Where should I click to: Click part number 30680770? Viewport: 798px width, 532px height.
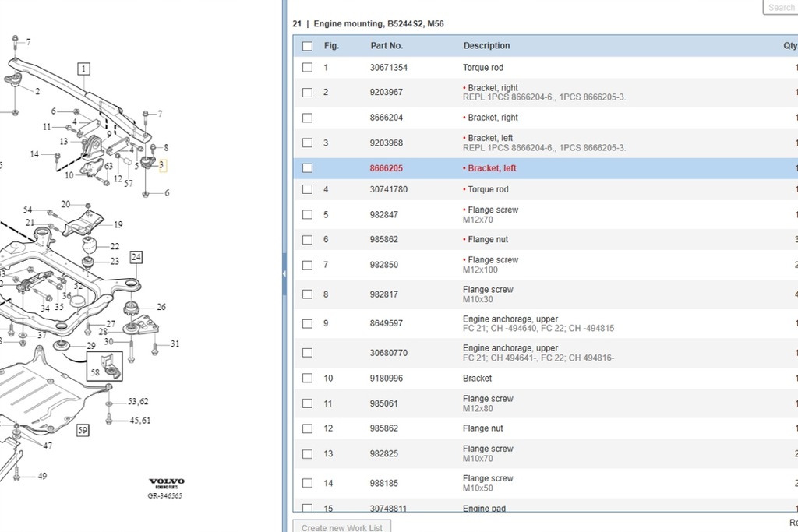(x=388, y=353)
